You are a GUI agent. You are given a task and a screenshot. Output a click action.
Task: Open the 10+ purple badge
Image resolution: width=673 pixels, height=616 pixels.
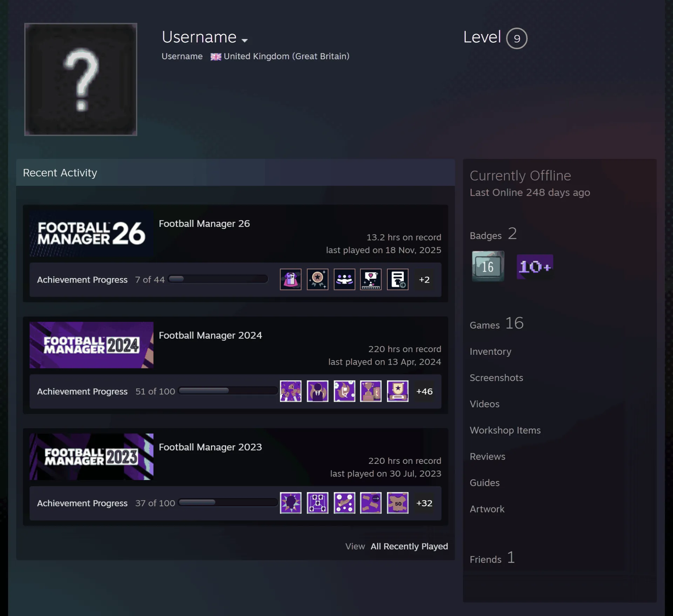[535, 266]
